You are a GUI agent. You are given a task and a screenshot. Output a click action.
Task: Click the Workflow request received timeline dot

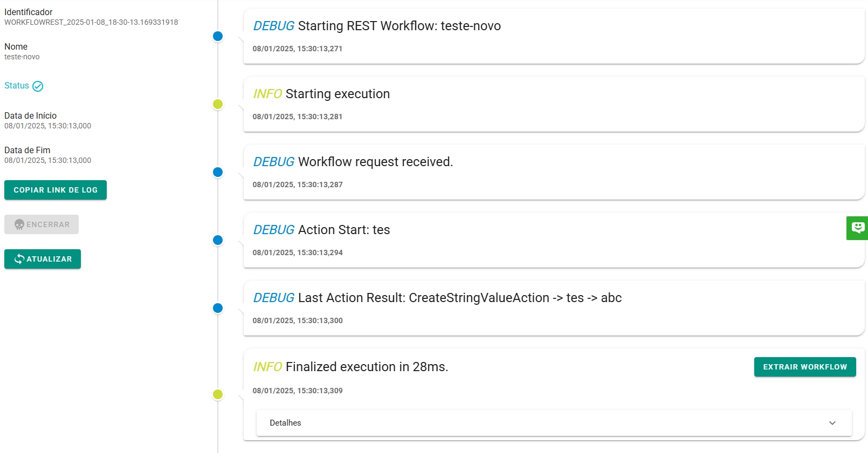pos(218,172)
